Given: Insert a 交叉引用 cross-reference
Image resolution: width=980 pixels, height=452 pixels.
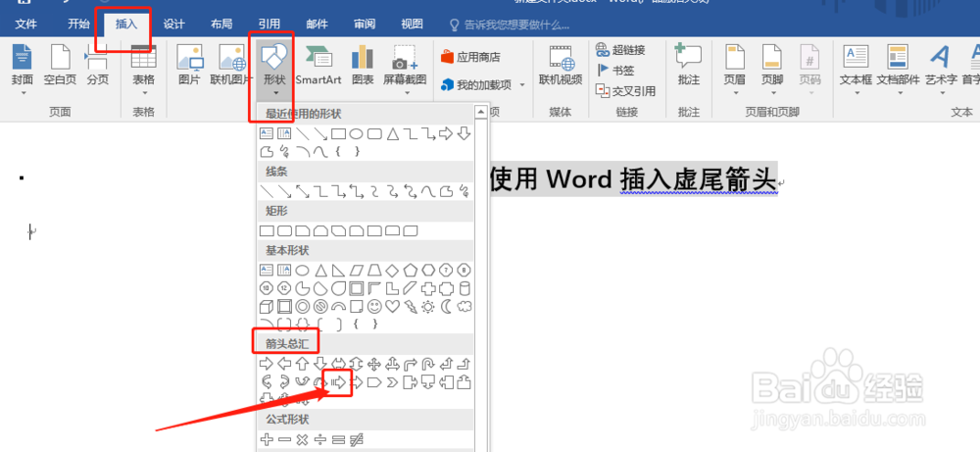Looking at the screenshot, I should 625,91.
